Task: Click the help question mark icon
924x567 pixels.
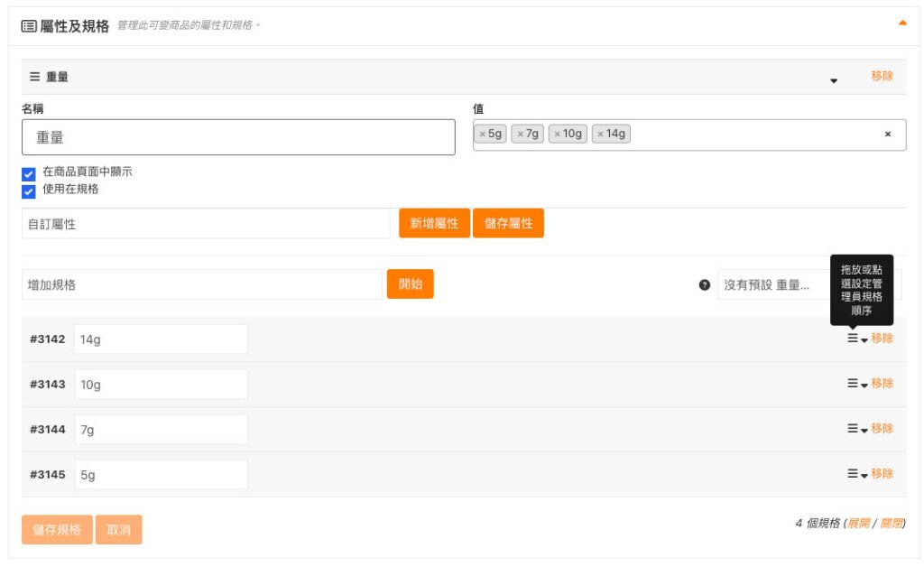Action: click(x=705, y=284)
